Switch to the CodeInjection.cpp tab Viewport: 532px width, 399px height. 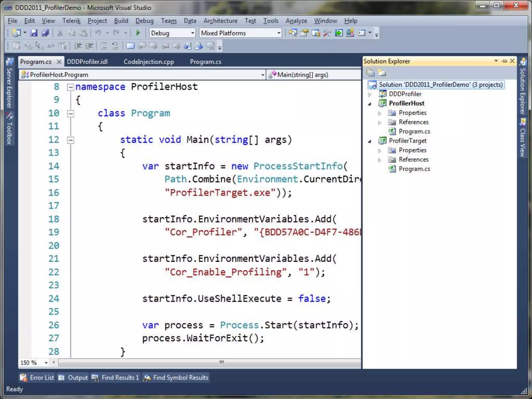[x=149, y=62]
